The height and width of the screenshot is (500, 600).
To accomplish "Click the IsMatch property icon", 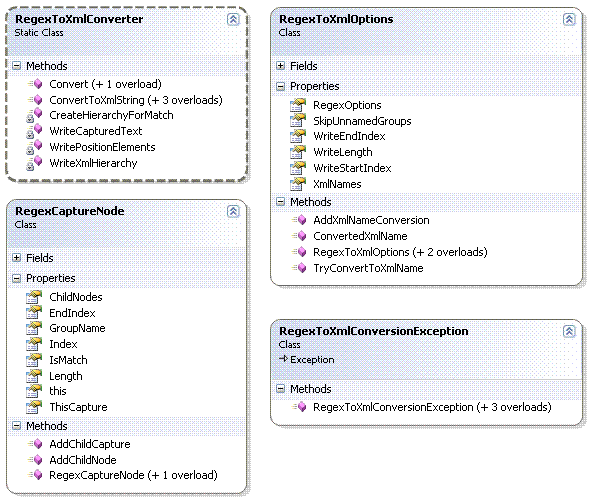I will [x=34, y=360].
